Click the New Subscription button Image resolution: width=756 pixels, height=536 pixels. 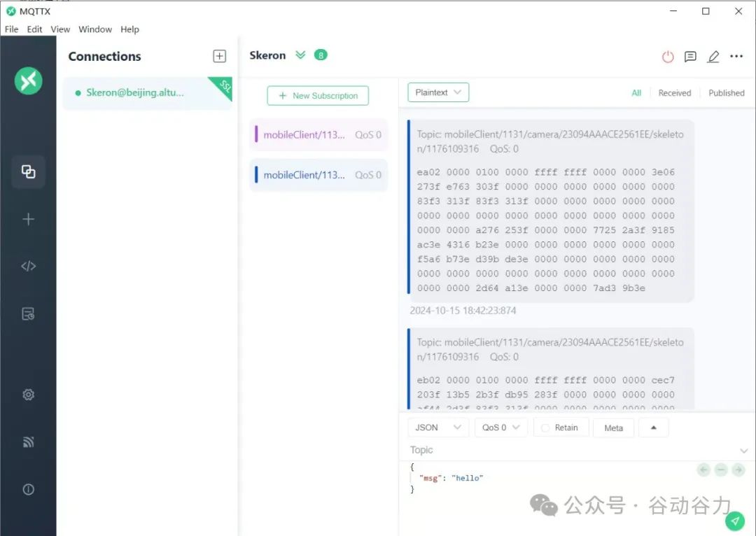tap(318, 96)
